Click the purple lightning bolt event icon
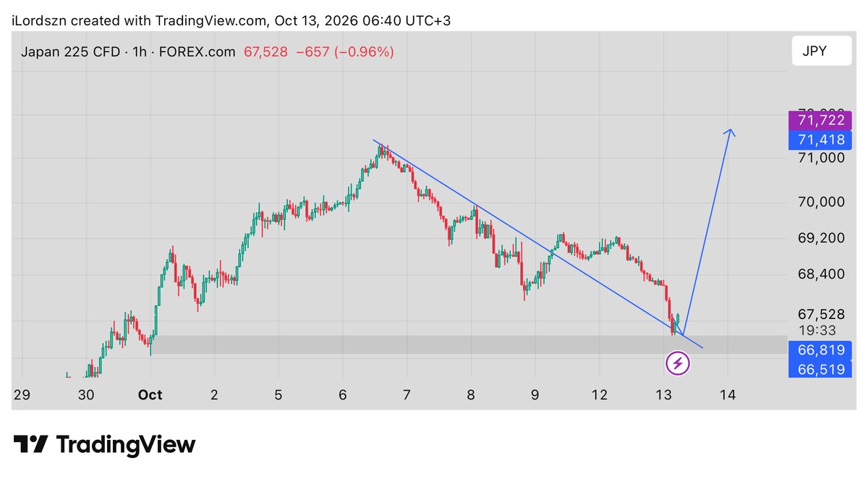 tap(678, 363)
